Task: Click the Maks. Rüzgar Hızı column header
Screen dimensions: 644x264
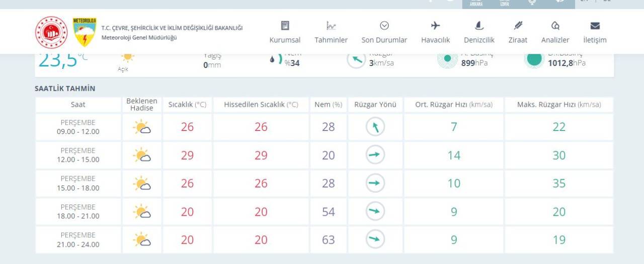Action: click(559, 105)
